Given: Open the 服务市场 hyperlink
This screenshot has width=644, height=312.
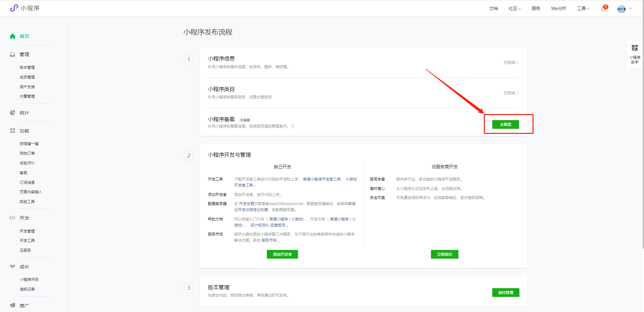Looking at the screenshot, I should click(x=269, y=240).
